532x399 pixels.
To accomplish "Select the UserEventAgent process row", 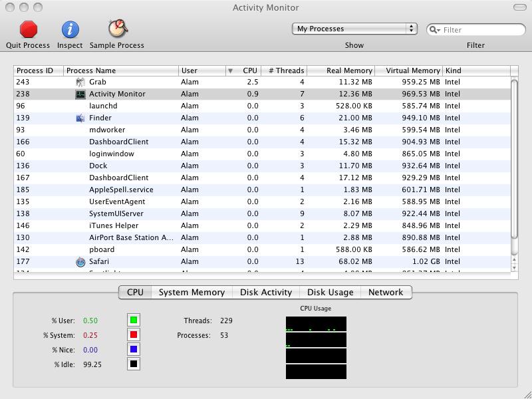I will [262, 202].
